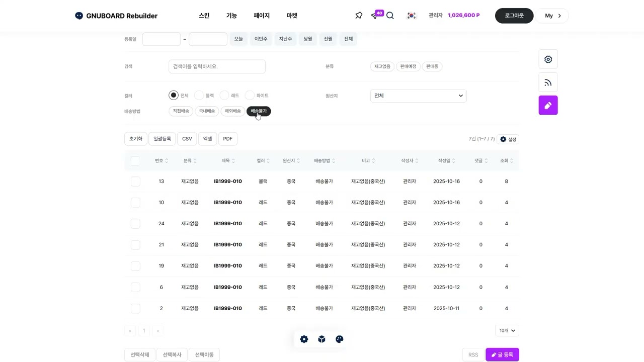The width and height of the screenshot is (644, 362).
Task: Click the 글 등록 button
Action: click(x=502, y=354)
